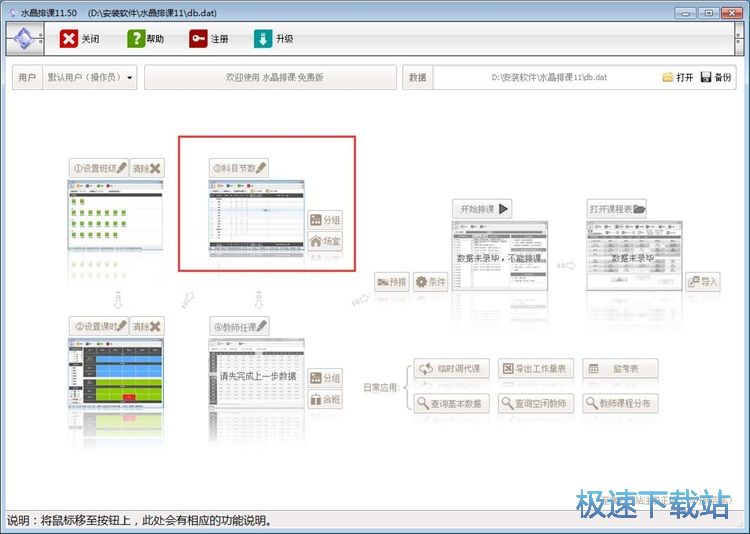750x534 pixels.
Task: Click the data path D:\安装软件\水晶排课11\db.dat field
Action: coord(549,77)
